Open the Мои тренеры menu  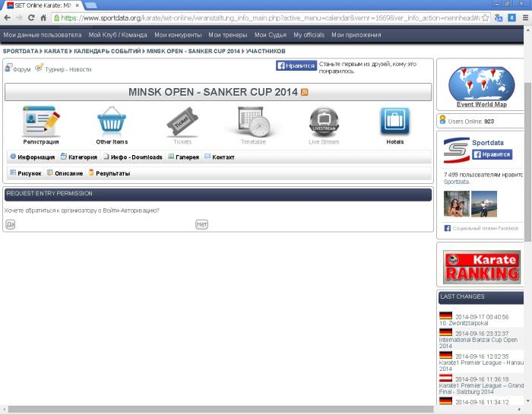(228, 35)
